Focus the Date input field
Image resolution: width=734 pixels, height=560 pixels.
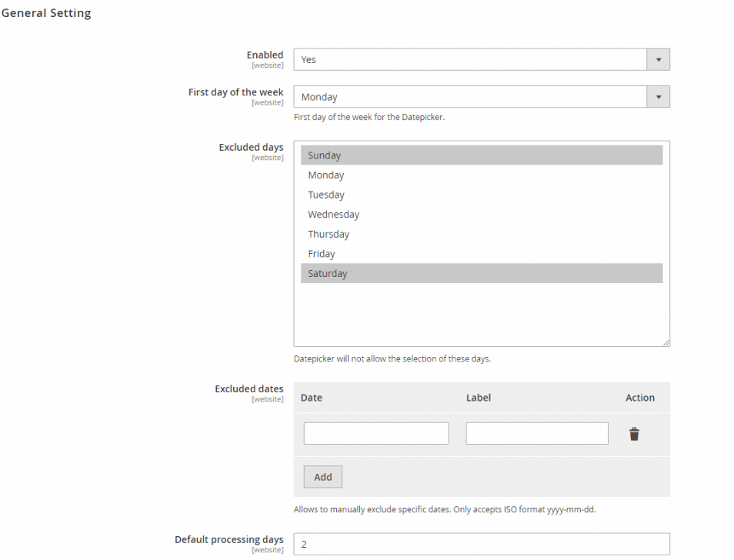(376, 433)
